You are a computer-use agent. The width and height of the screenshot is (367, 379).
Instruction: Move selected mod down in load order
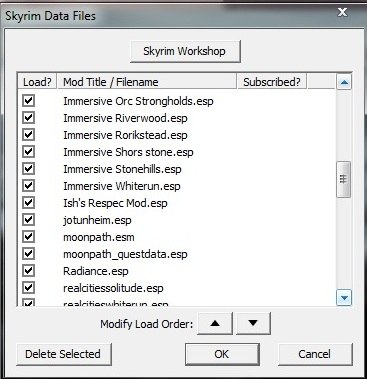(x=253, y=323)
